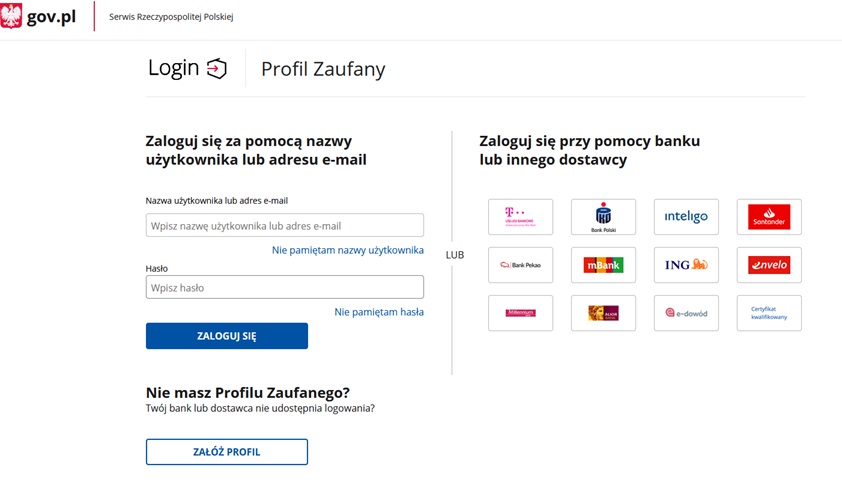
Task: Select the Millennium bank tile
Action: (x=520, y=313)
